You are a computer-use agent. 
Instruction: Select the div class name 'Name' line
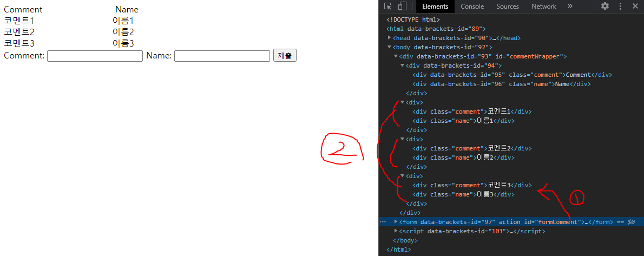502,84
